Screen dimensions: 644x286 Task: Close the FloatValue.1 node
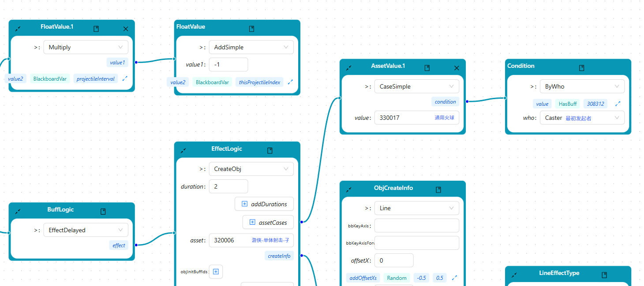coord(126,29)
